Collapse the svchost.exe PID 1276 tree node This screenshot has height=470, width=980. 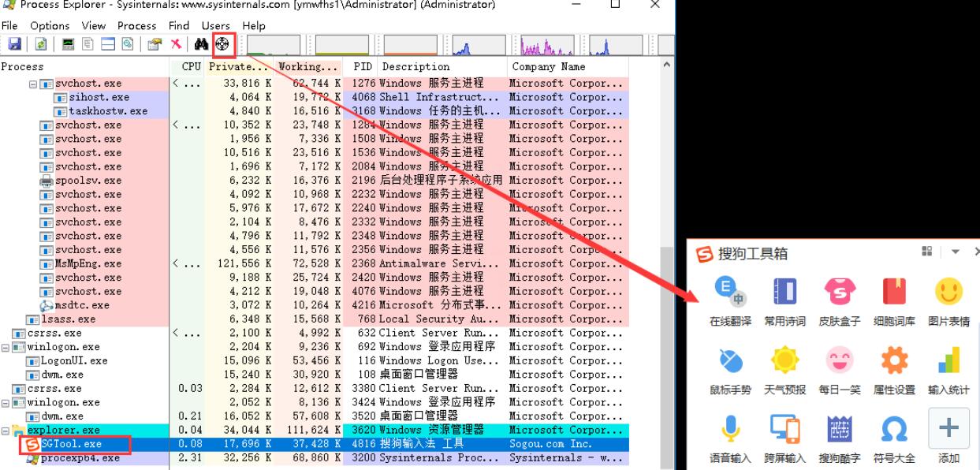point(33,84)
